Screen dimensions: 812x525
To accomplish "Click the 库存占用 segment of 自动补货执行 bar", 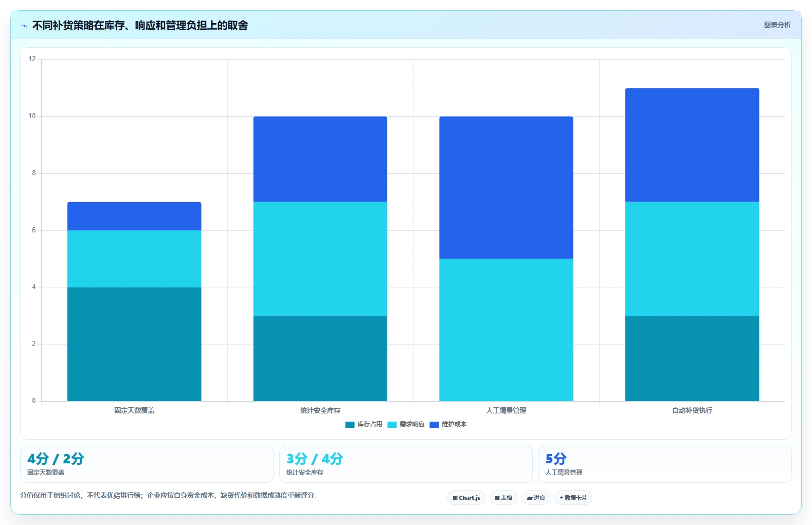I will (692, 358).
